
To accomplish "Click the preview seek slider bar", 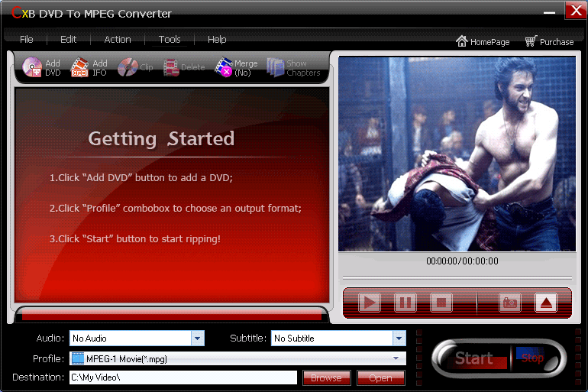I will pyautogui.click(x=457, y=278).
